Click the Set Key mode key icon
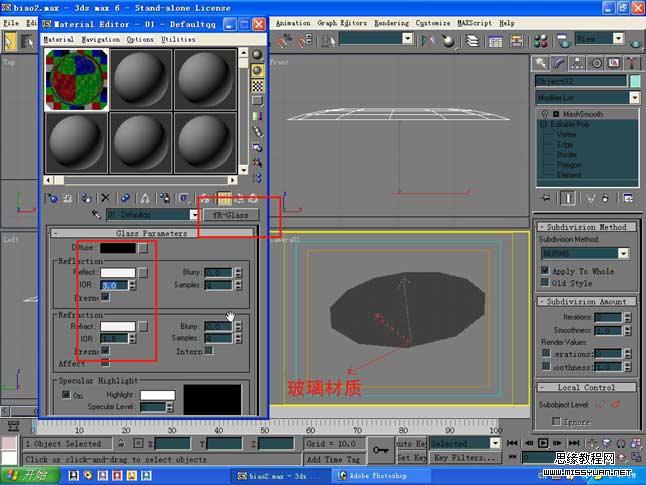Screen dimensions: 646x485 (381, 450)
